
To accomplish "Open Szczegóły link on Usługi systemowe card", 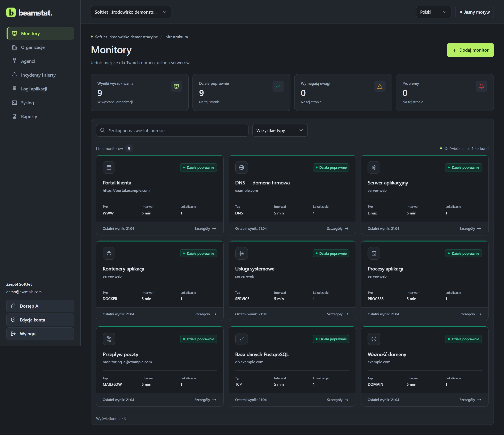I will click(x=338, y=314).
